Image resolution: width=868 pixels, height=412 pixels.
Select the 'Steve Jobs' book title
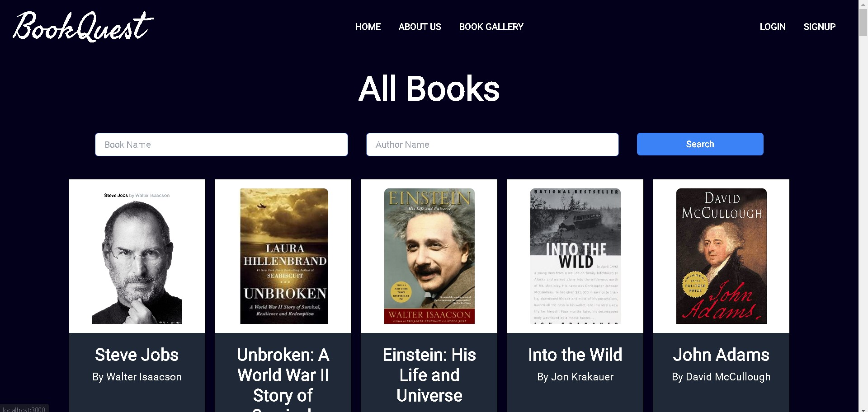(x=137, y=355)
